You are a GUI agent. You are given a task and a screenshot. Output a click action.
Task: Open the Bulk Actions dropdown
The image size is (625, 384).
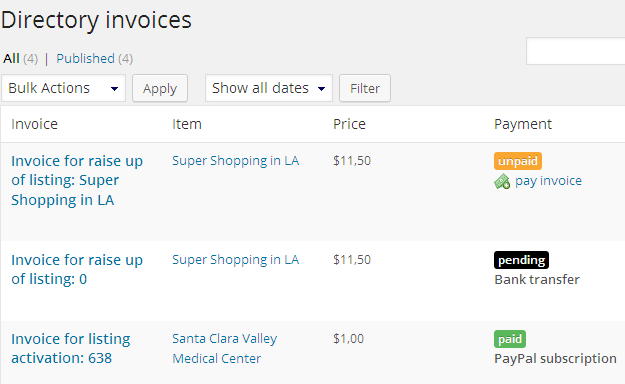coord(63,88)
